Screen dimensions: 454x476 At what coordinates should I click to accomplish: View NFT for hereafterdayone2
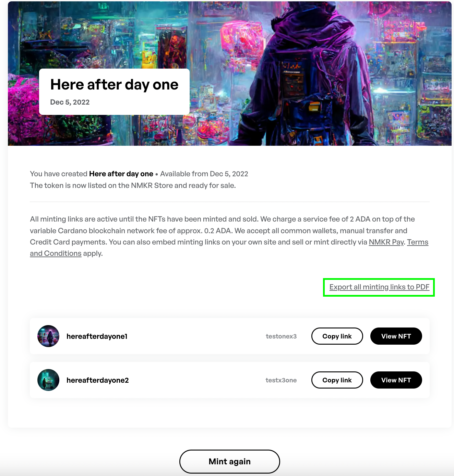396,380
